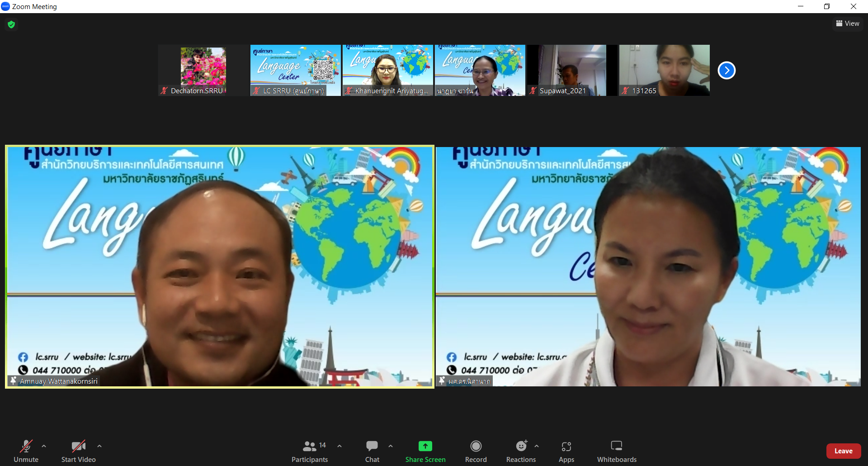Open Whiteboards

pos(616,452)
